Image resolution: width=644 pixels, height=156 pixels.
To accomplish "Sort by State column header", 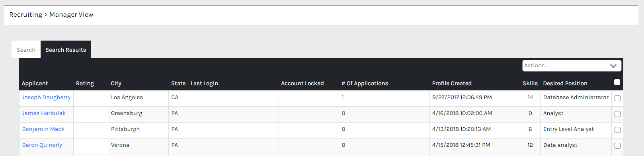I will click(x=178, y=83).
